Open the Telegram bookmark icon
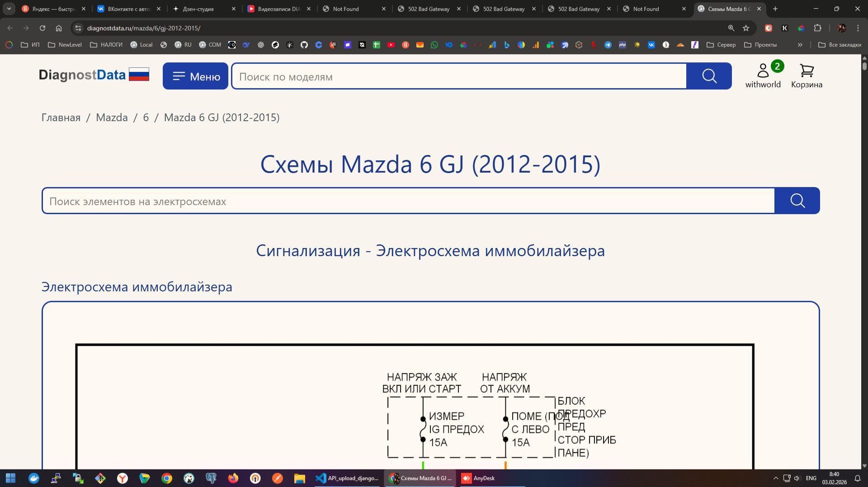Image resolution: width=868 pixels, height=487 pixels. (x=608, y=45)
